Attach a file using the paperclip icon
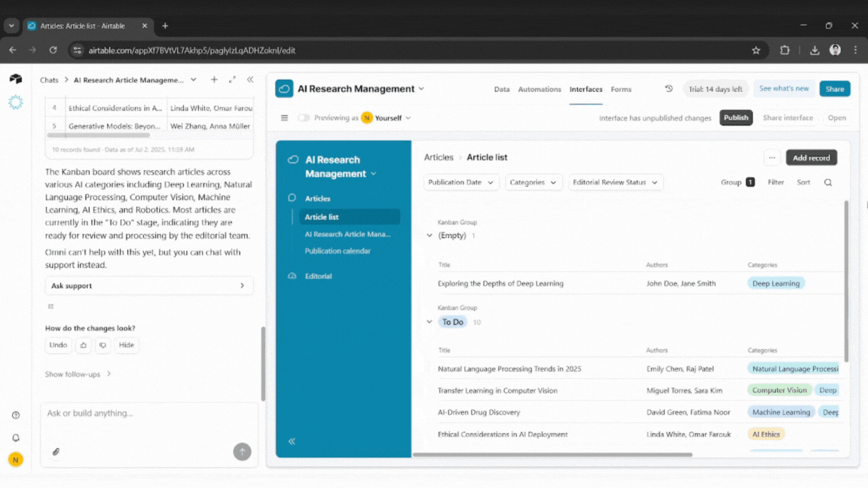This screenshot has width=868, height=488. [55, 451]
